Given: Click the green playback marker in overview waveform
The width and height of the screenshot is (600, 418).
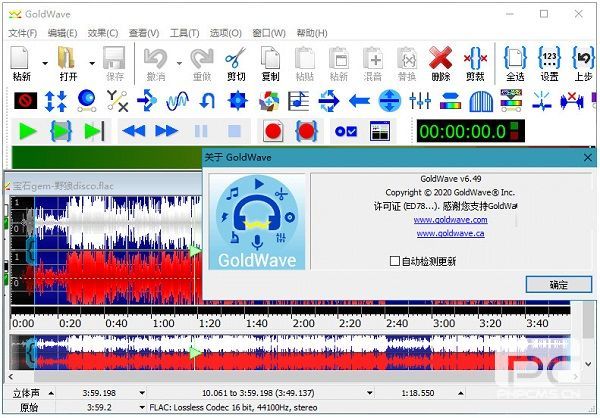Looking at the screenshot, I should 195,352.
